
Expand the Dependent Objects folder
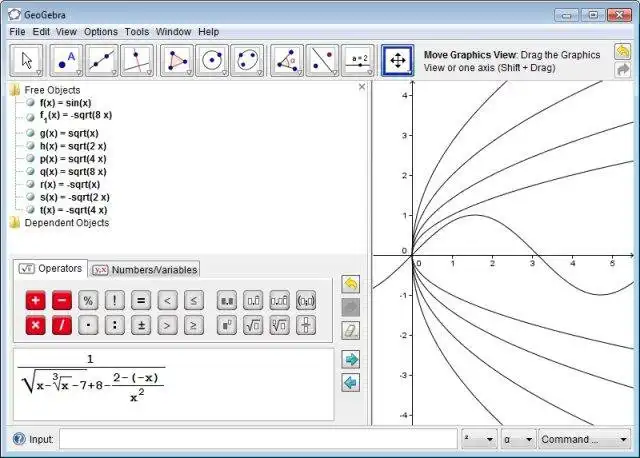pos(15,222)
